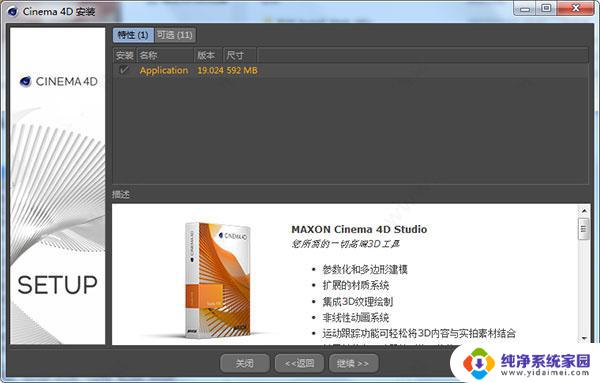Click the 集成3D纹理绘制 bullet text
Image resolution: width=600 pixels, height=383 pixels.
pyautogui.click(x=358, y=302)
